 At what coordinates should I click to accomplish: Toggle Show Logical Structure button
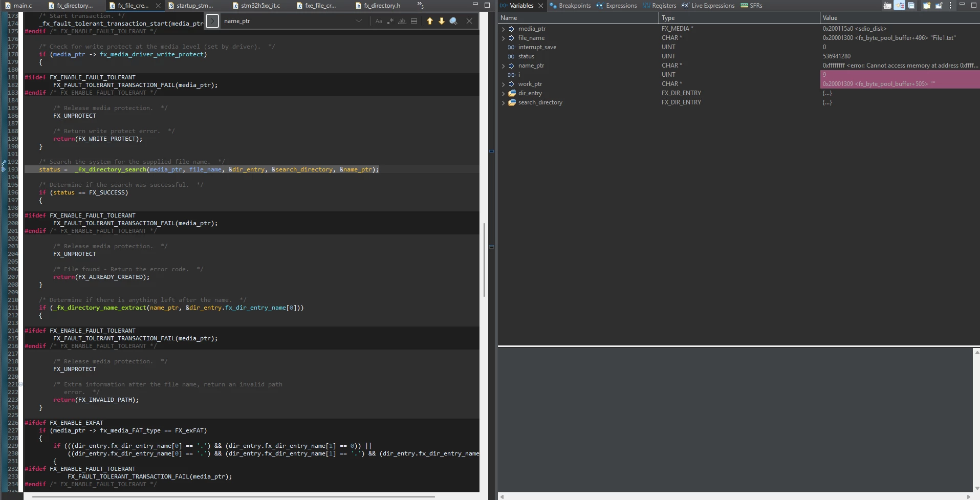coord(899,6)
